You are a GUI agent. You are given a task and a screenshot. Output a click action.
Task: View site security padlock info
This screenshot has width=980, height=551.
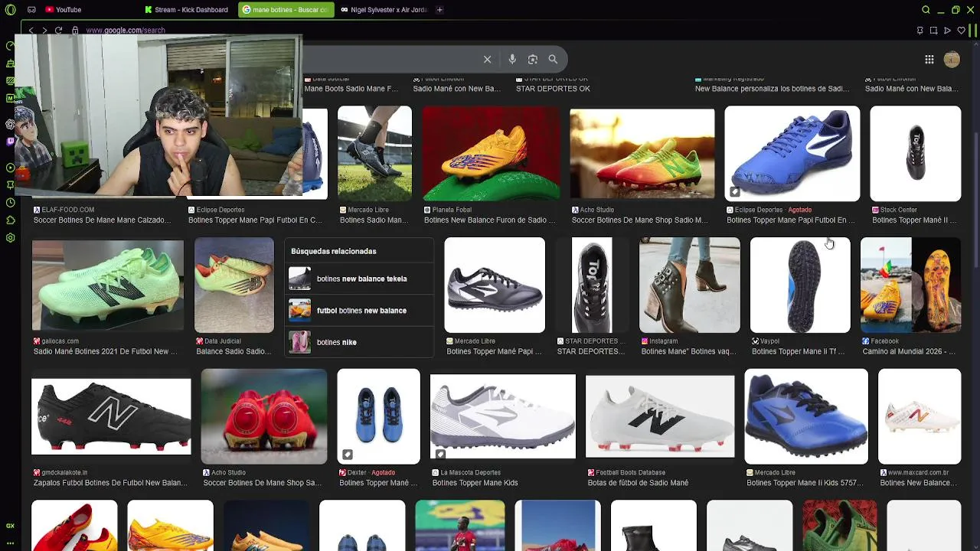(75, 31)
